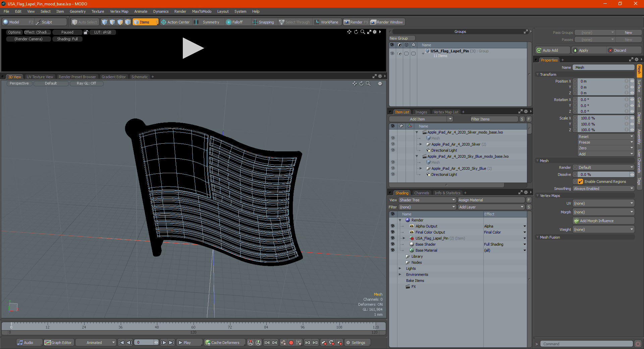The width and height of the screenshot is (644, 349).
Task: Toggle visibility of Final Color Output
Action: [x=392, y=232]
